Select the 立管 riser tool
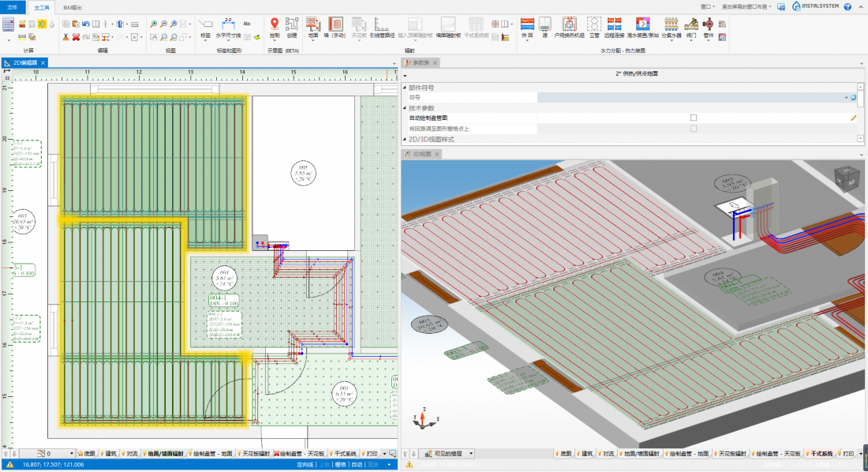This screenshot has height=472, width=868. pos(594,24)
